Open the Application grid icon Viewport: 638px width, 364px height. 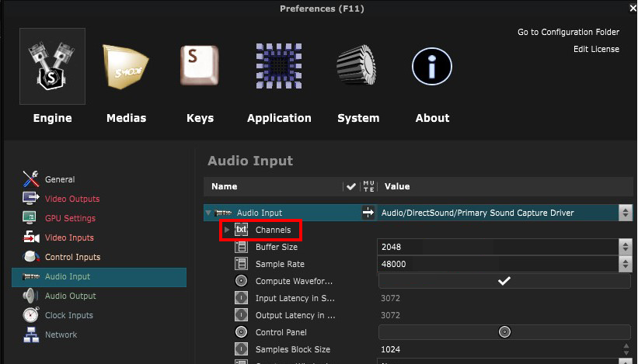coord(279,66)
